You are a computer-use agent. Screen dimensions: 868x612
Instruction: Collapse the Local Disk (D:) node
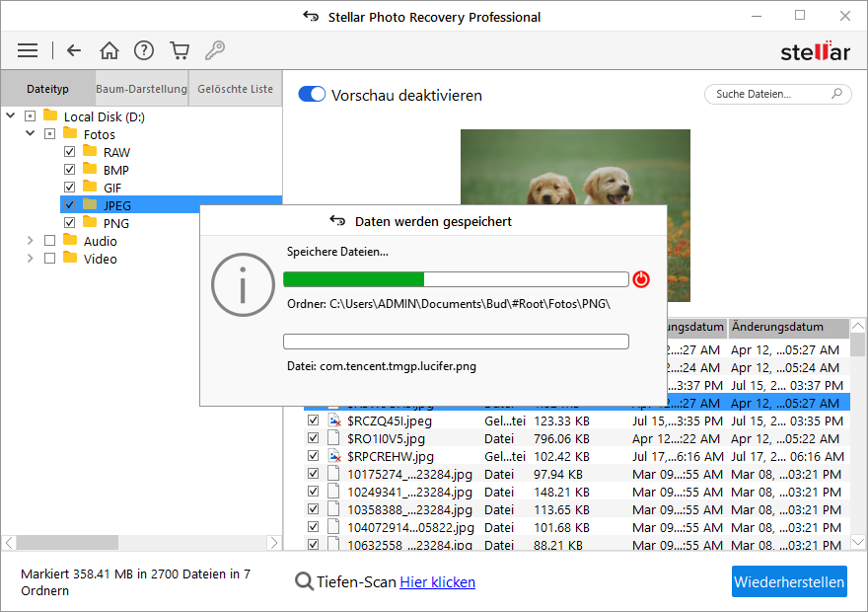(x=11, y=116)
